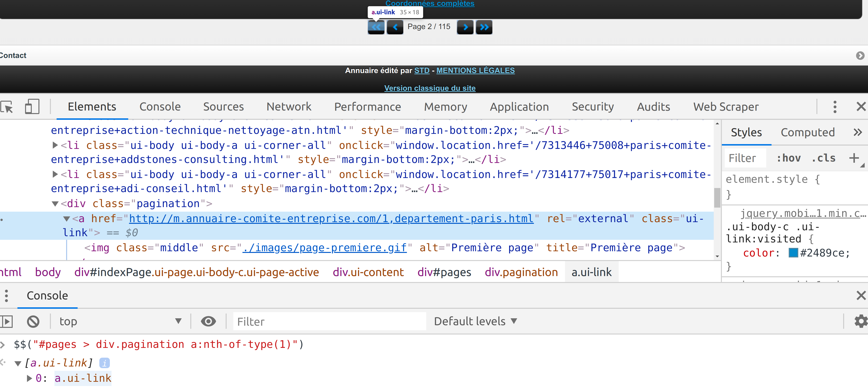
Task: Open the page-premiere.gif src link
Action: point(325,248)
